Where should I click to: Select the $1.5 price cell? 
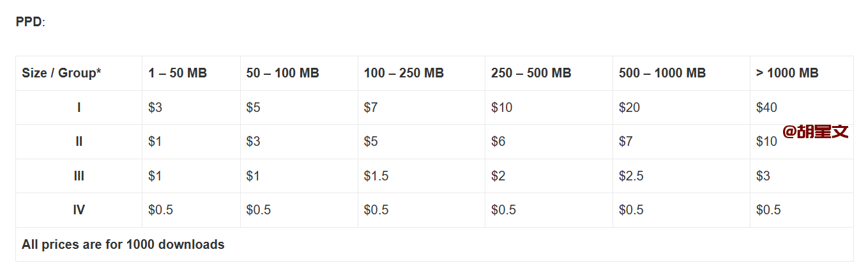coord(376,176)
